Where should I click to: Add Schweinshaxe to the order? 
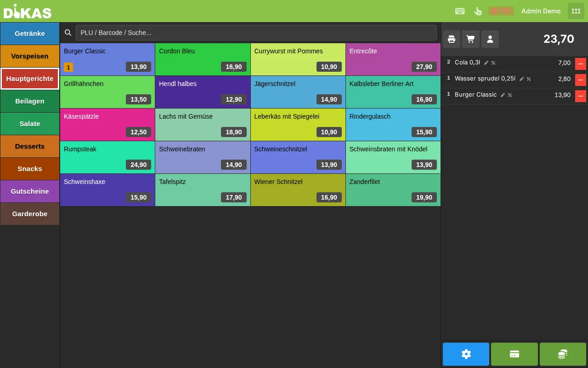[107, 190]
